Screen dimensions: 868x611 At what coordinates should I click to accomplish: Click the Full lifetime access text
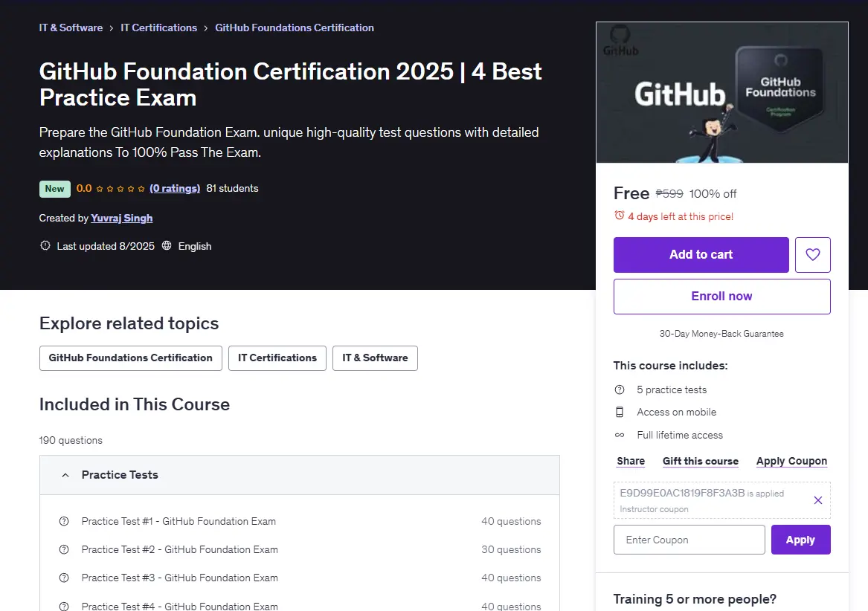point(680,435)
